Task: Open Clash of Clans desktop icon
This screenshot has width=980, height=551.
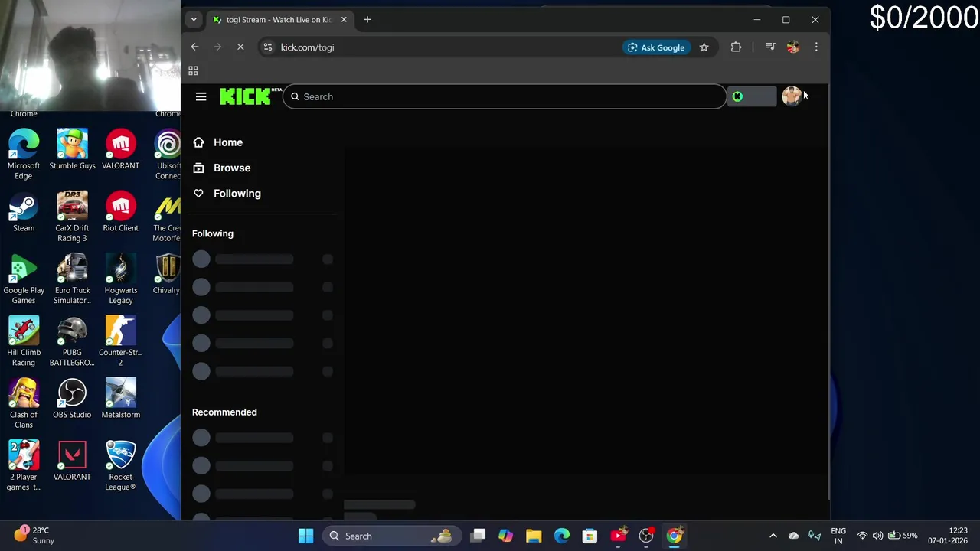Action: 24,404
